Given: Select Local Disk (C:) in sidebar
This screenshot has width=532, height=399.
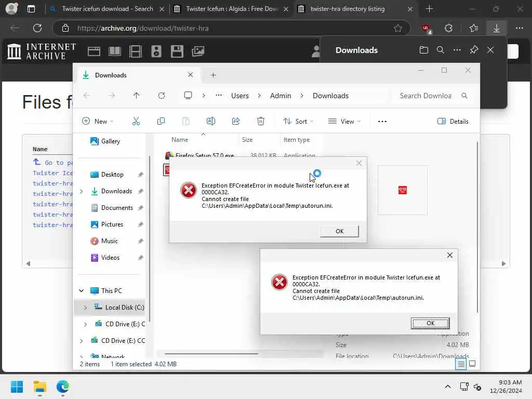Looking at the screenshot, I should 119,308.
